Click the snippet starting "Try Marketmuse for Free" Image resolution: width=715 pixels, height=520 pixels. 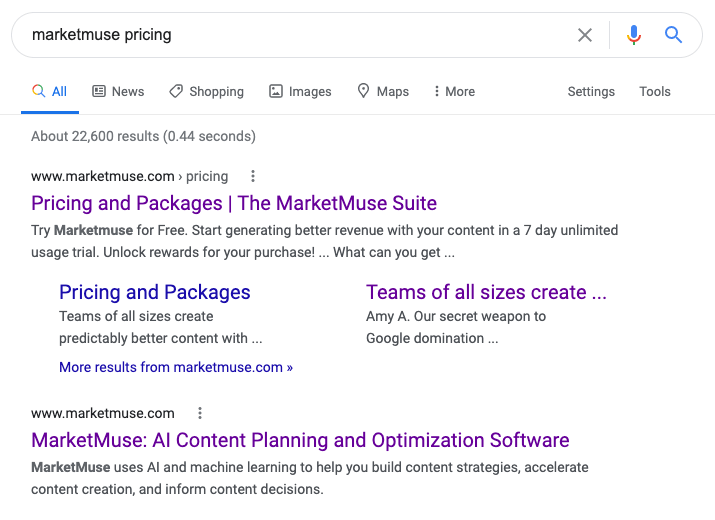pos(325,241)
